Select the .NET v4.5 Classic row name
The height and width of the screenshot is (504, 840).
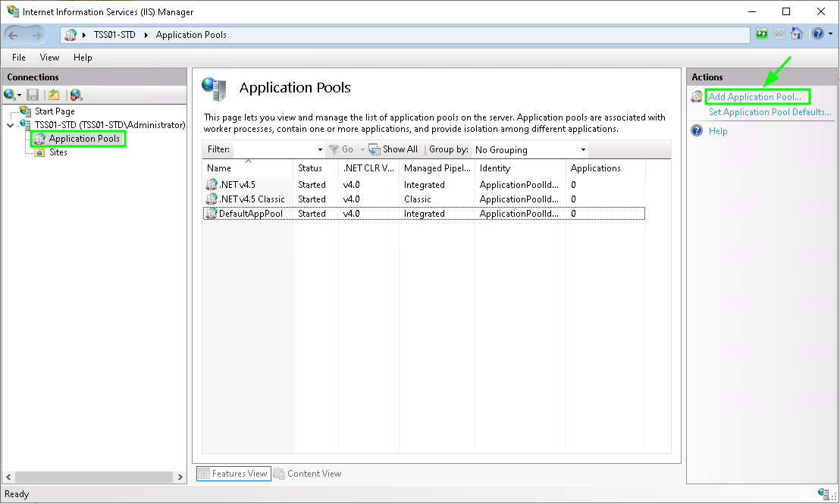(252, 199)
